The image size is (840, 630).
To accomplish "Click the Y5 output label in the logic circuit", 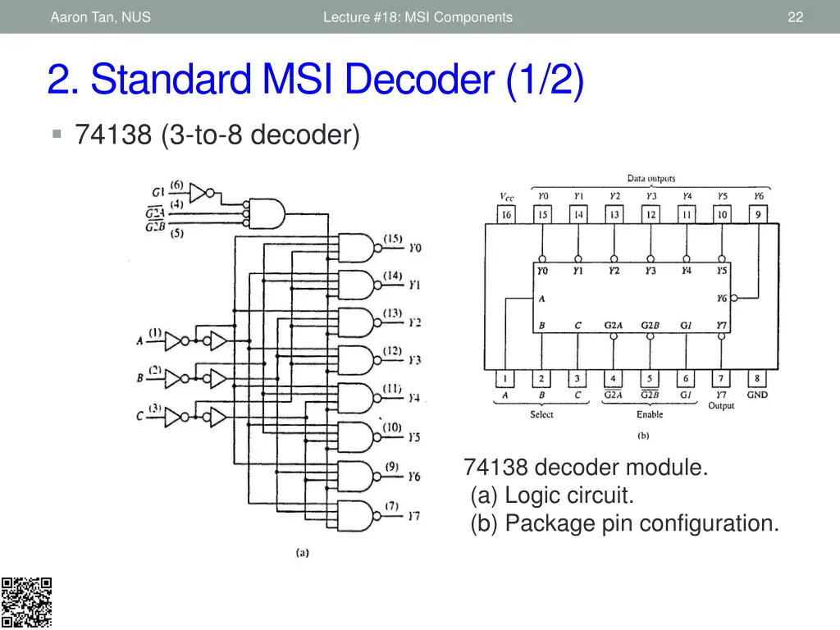I will 414,438.
